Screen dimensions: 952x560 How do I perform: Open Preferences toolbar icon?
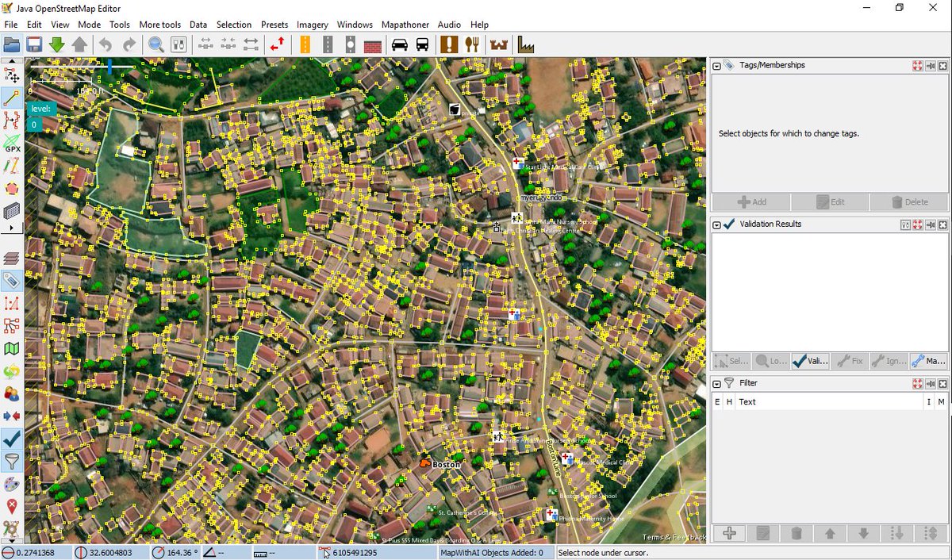(x=178, y=44)
